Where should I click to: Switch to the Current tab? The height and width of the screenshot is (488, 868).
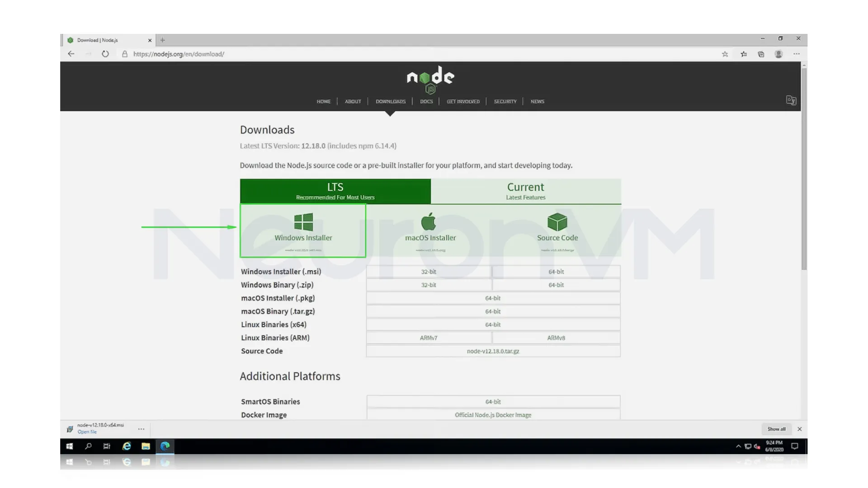pos(526,191)
